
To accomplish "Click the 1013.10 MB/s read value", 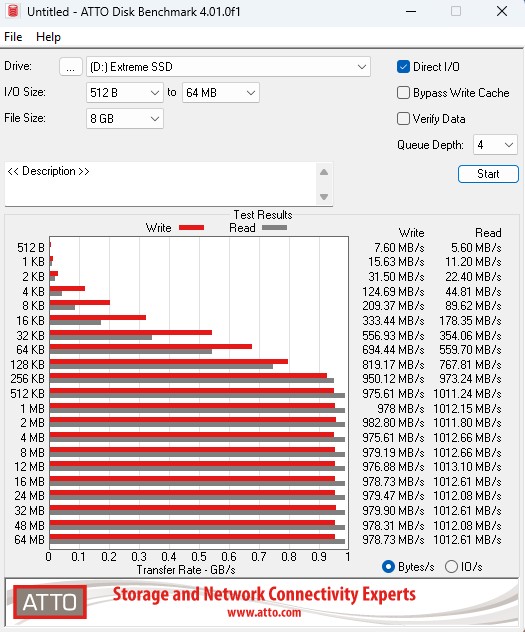I will pyautogui.click(x=467, y=467).
